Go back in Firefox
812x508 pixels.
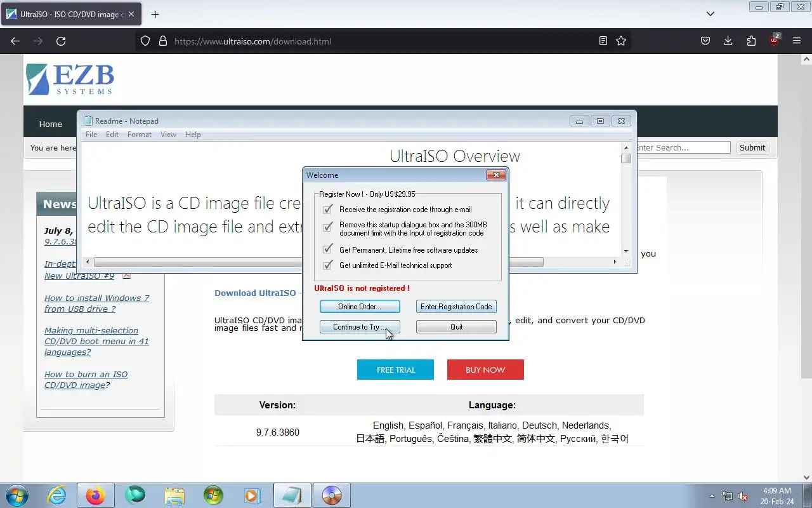[15, 41]
